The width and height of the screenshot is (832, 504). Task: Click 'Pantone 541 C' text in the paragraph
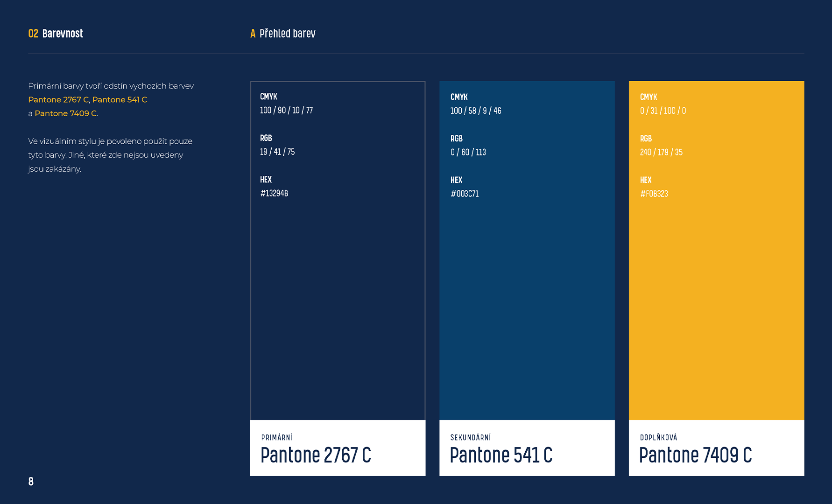coord(120,99)
